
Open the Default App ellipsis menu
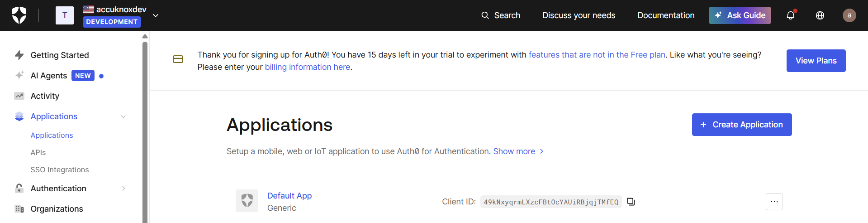point(774,202)
